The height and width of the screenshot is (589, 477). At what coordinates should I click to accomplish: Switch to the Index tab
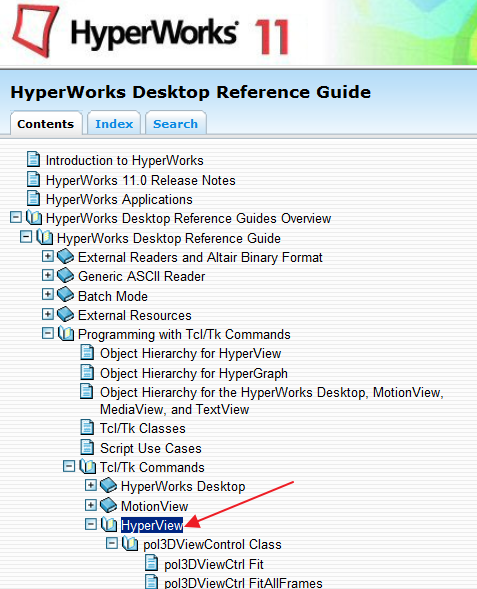click(x=114, y=124)
